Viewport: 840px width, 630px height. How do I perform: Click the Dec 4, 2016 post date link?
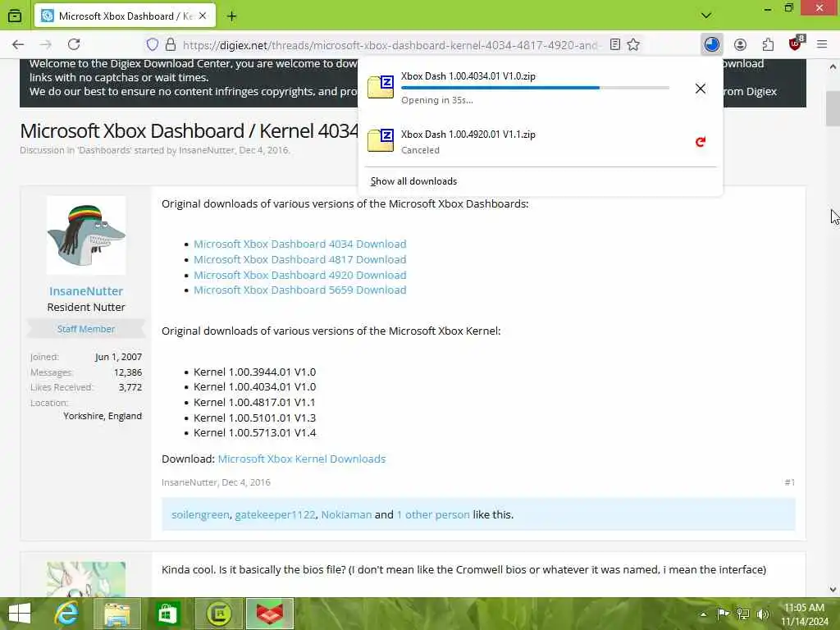[x=246, y=482]
